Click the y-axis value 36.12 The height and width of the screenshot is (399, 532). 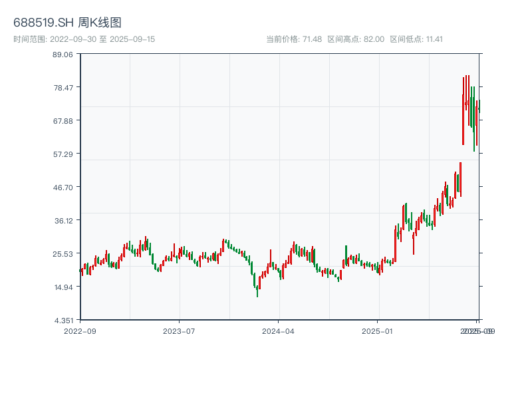[64, 221]
